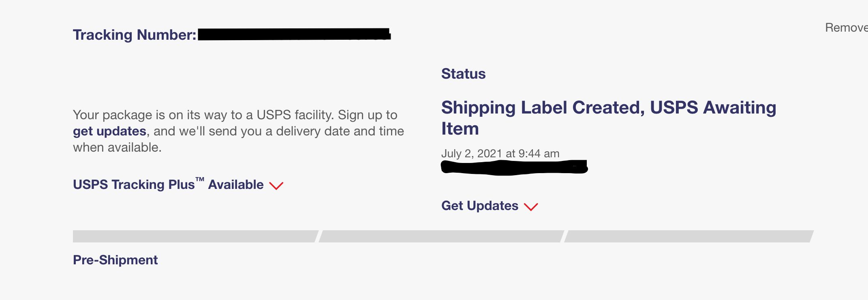Click the Status heading
Viewport: 868px width, 300px height.
(x=463, y=74)
